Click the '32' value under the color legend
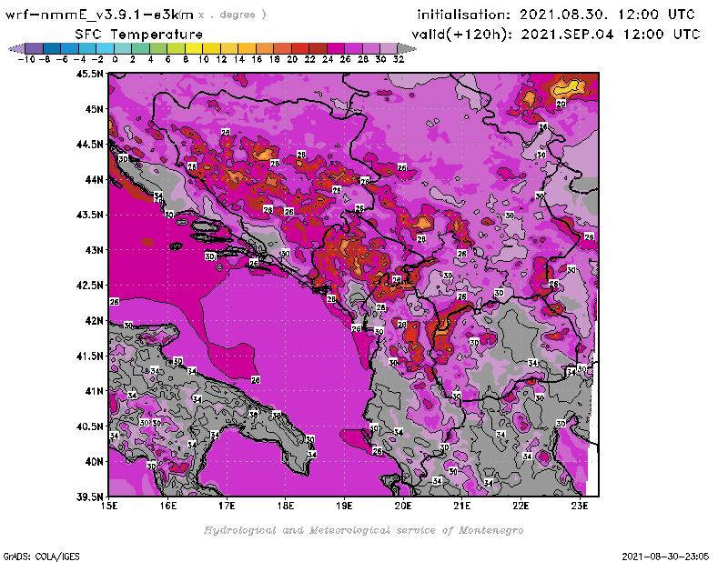Screen dimensions: 728x562 tap(399, 60)
